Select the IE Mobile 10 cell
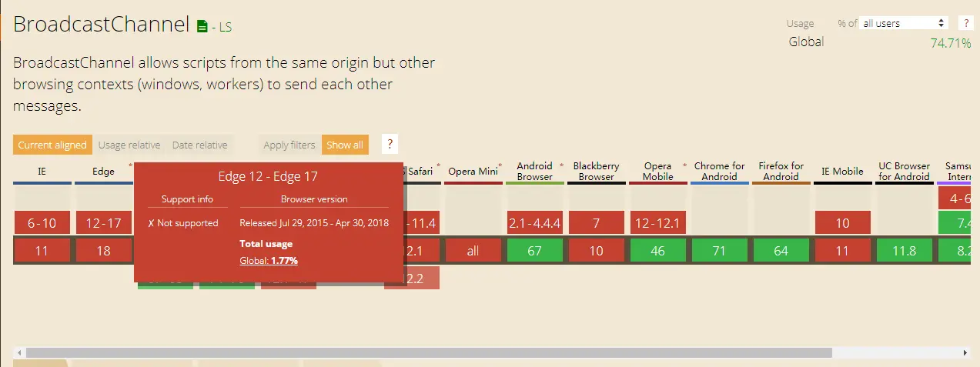 point(843,223)
